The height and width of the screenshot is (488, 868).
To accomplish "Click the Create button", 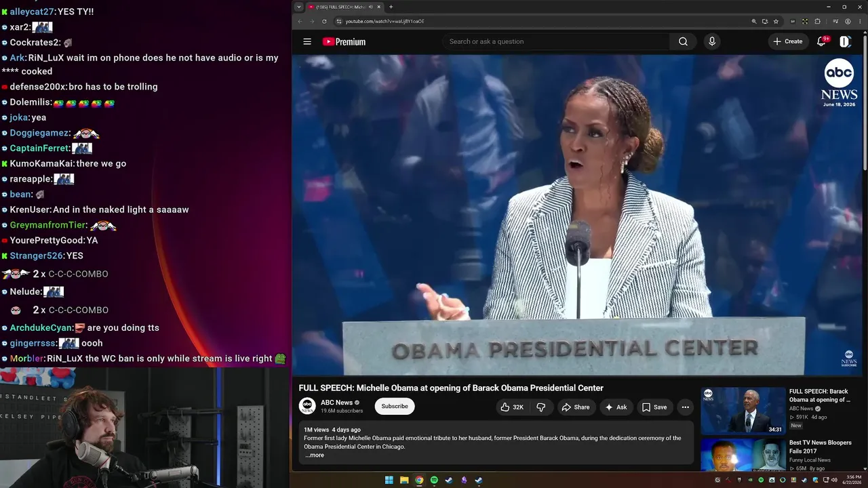I will 787,41.
